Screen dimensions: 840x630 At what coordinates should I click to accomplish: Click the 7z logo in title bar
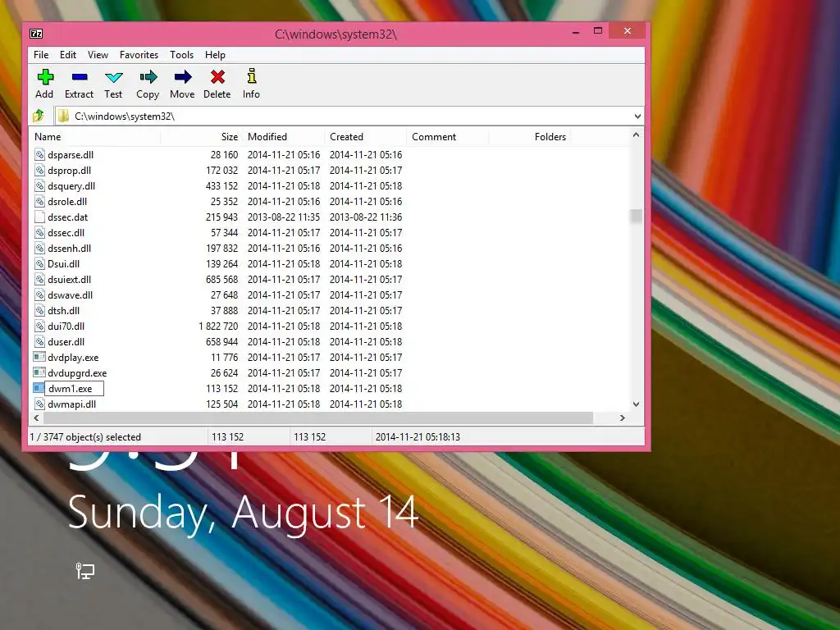pos(36,34)
